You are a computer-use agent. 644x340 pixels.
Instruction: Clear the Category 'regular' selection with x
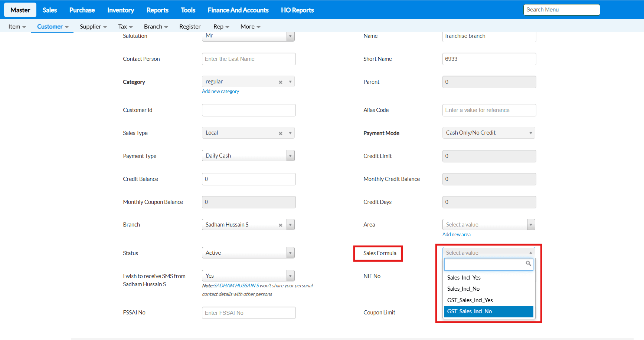pos(281,82)
